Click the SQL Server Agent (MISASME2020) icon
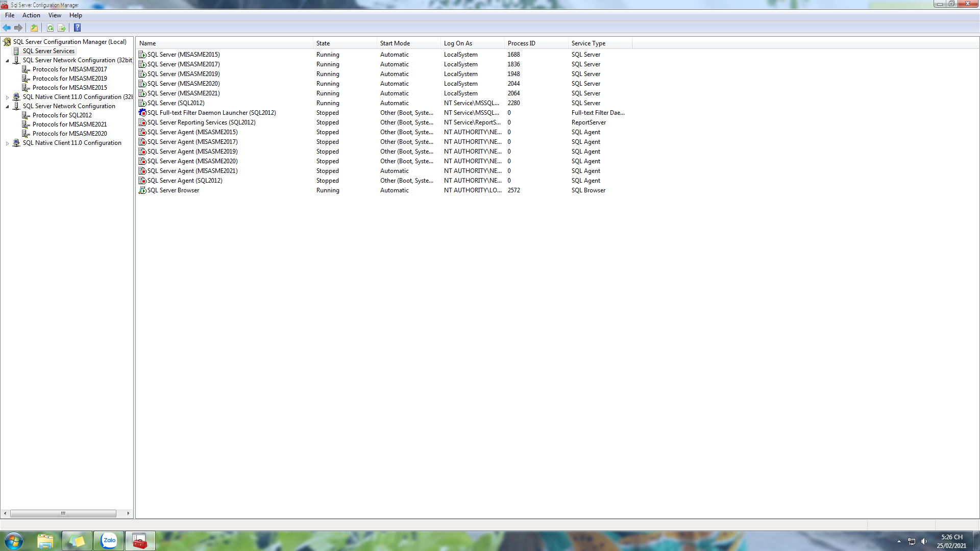This screenshot has width=980, height=551. [x=142, y=161]
